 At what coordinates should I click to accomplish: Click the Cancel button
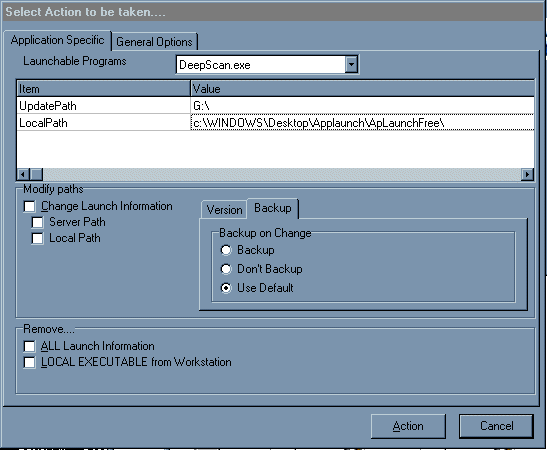pos(496,426)
